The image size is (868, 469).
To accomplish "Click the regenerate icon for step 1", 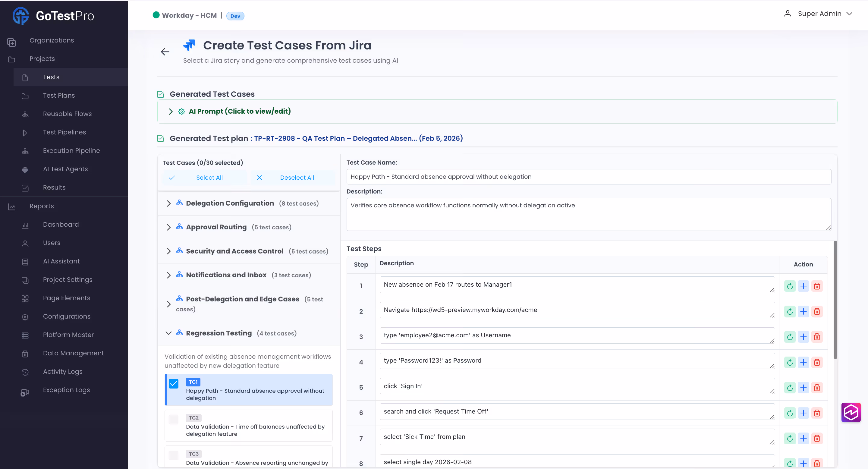I will point(790,286).
